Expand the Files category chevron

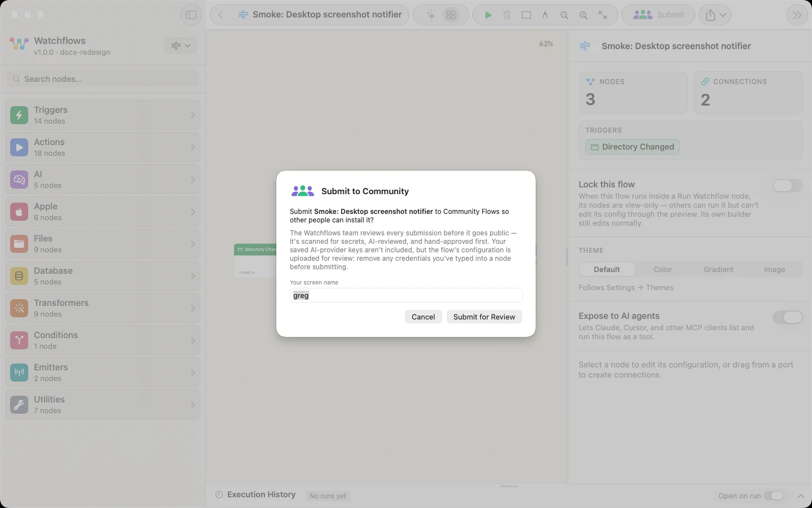pyautogui.click(x=193, y=244)
